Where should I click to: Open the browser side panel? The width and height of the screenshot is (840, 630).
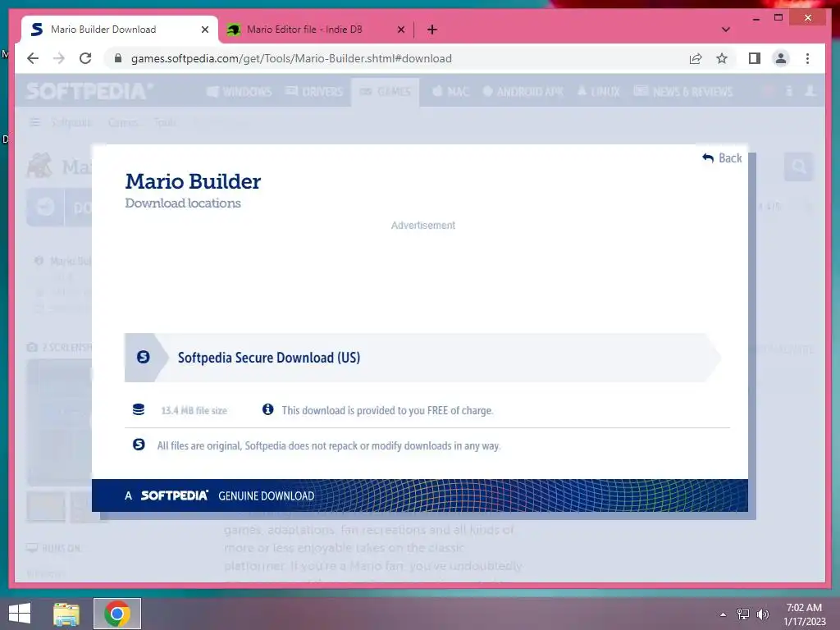point(755,58)
